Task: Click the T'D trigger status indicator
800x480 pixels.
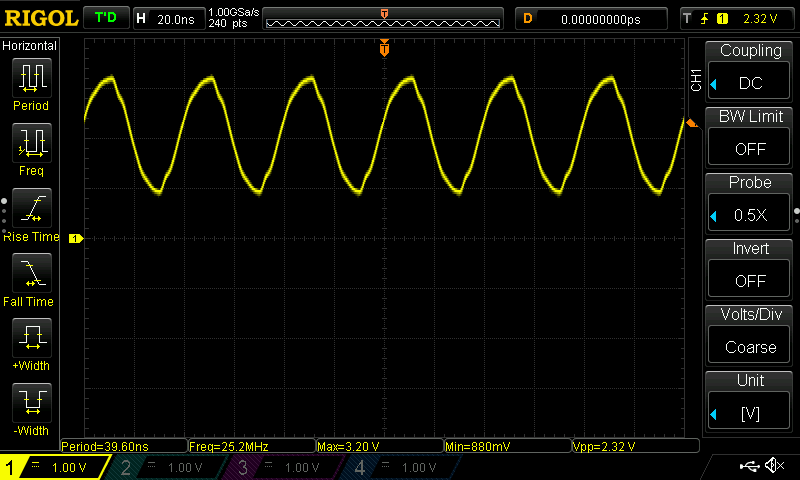Action: point(103,18)
